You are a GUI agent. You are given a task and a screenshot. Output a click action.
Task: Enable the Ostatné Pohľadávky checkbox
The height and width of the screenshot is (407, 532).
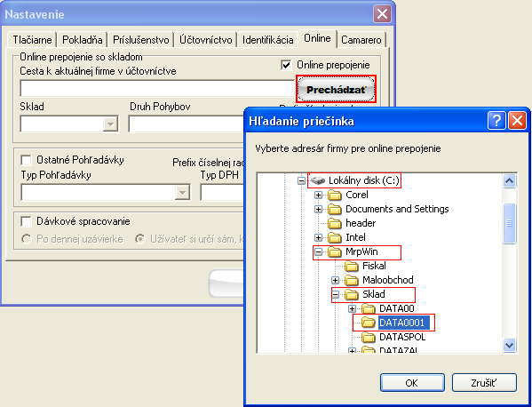point(26,160)
